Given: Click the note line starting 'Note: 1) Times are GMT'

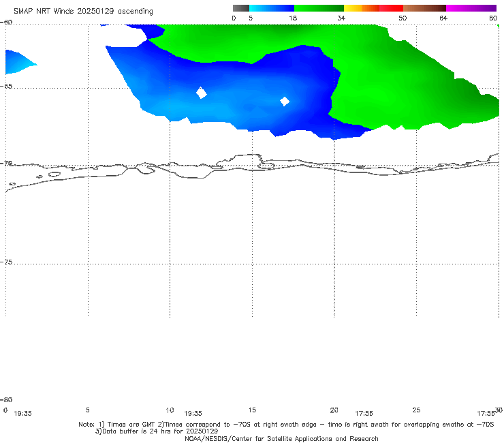Looking at the screenshot, I should [x=286, y=425].
